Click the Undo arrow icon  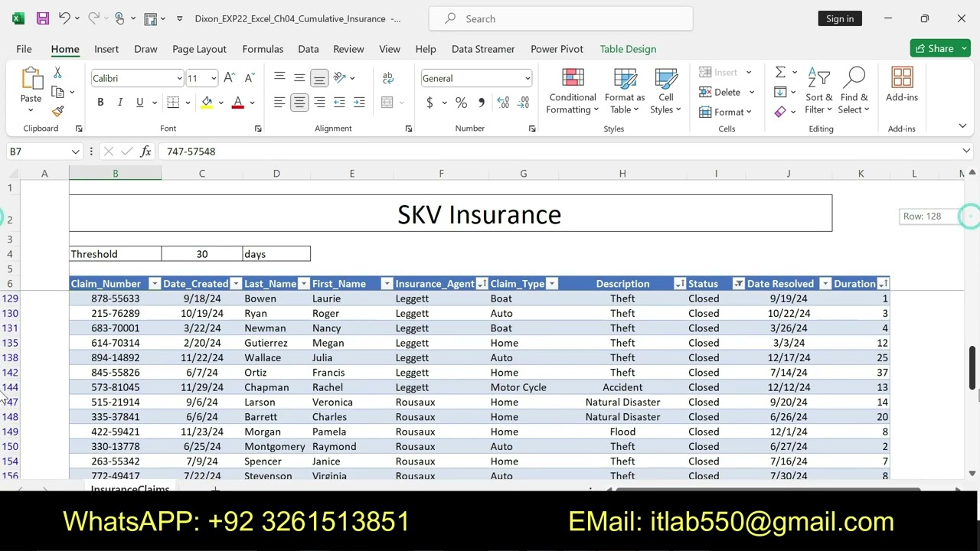(x=64, y=18)
